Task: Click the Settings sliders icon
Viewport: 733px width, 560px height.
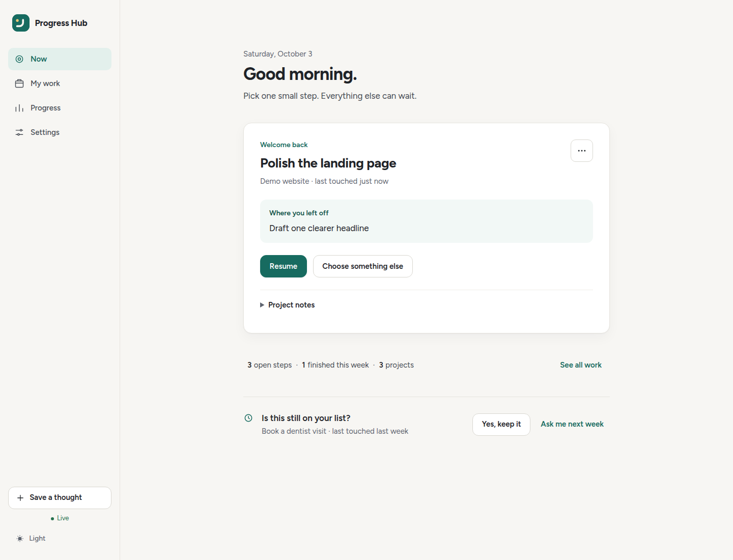Action: (x=19, y=132)
